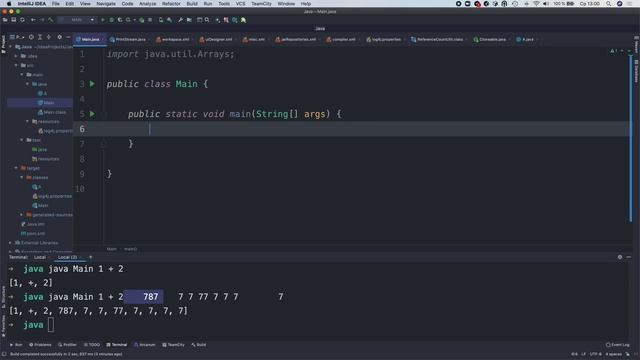This screenshot has height=360, width=640.
Task: Open the Event Log button
Action: click(x=618, y=345)
